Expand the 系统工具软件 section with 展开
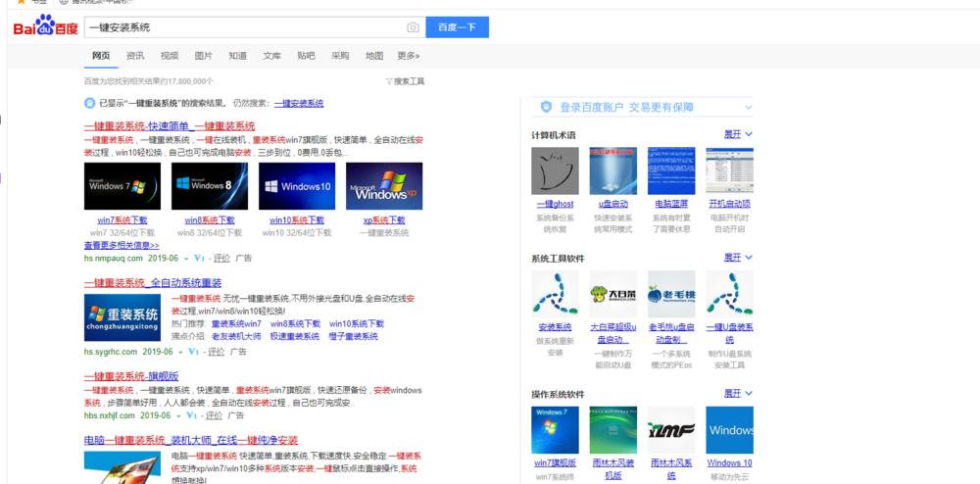Image resolution: width=980 pixels, height=484 pixels. 738,258
